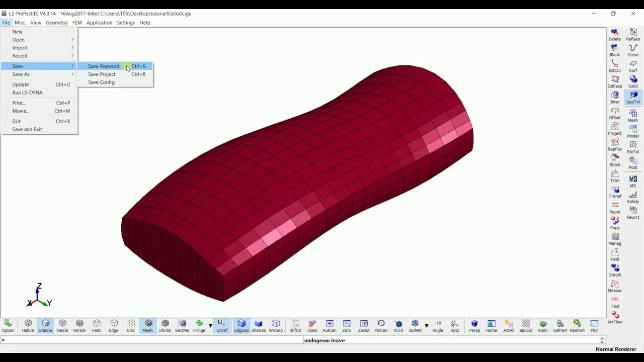Select the Blank tool icon
Image resolution: width=644 pixels, height=362 pixels.
click(x=615, y=50)
